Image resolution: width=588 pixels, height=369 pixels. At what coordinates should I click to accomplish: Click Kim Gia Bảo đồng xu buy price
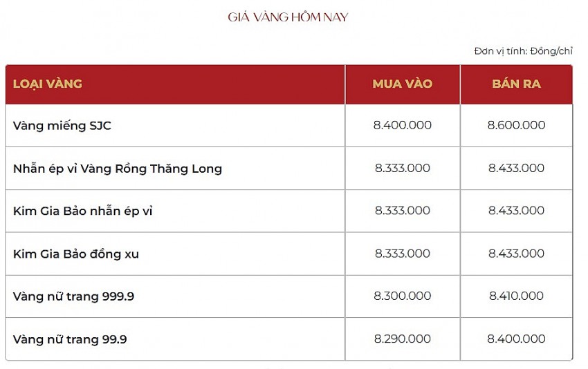click(403, 254)
